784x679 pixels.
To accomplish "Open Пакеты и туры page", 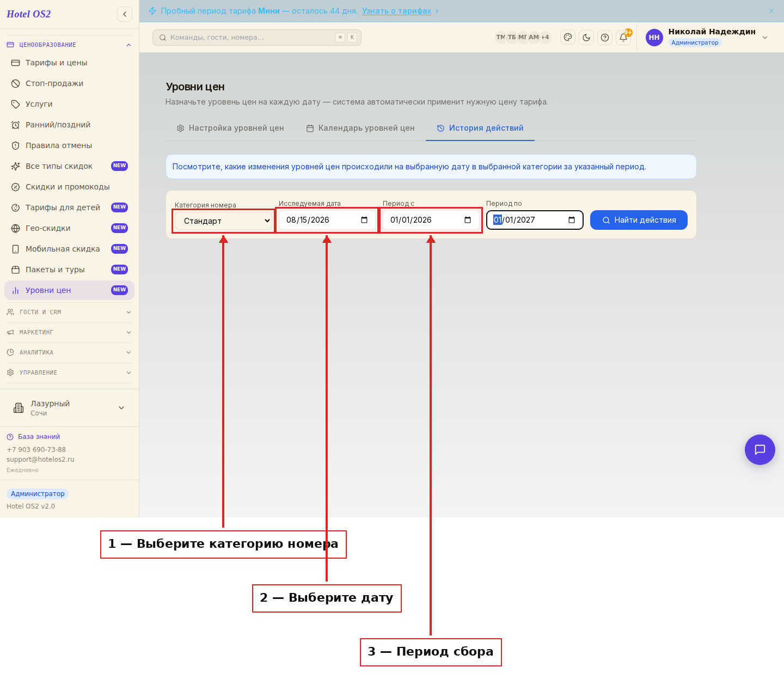I will [69, 270].
